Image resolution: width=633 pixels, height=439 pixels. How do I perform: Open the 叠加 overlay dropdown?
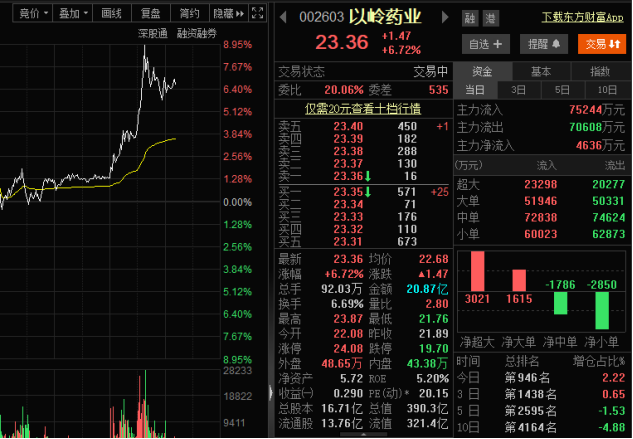[73, 13]
